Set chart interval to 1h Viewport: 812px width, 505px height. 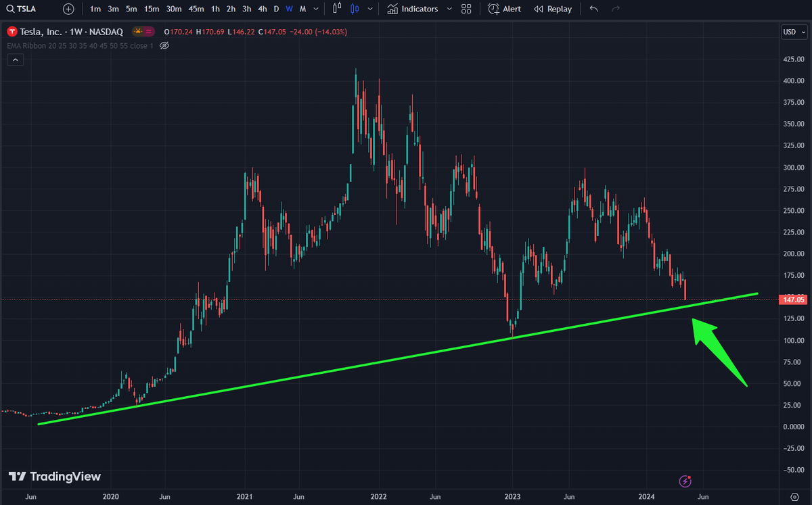[215, 9]
